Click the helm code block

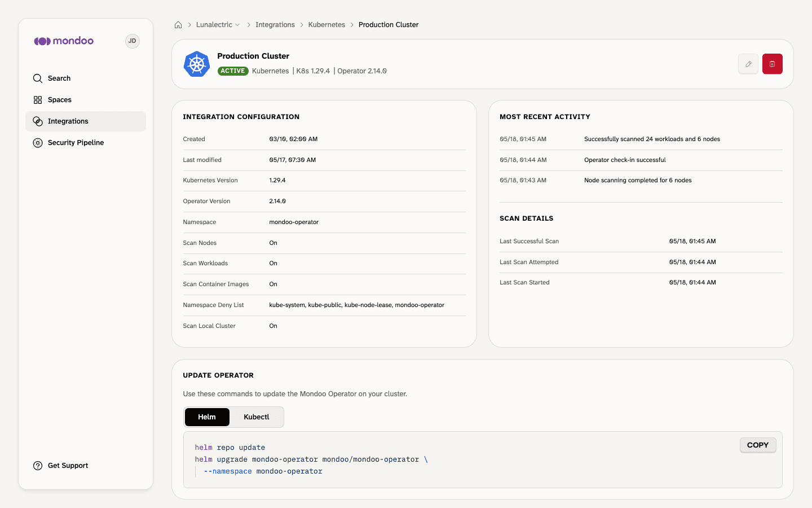483,459
